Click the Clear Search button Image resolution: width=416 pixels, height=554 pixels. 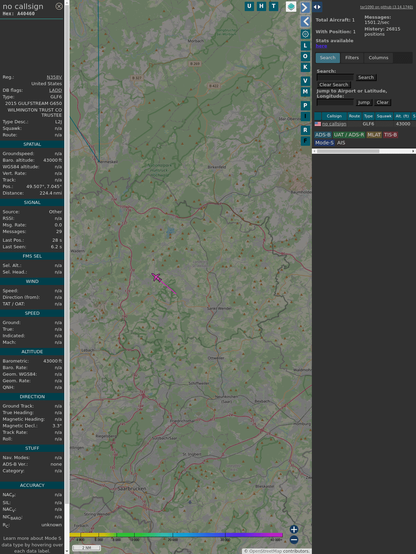coord(334,84)
